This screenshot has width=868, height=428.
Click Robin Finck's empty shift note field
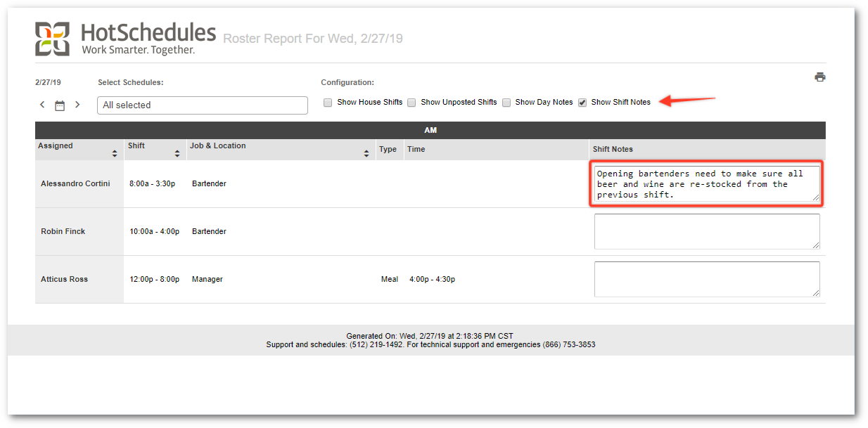click(707, 231)
